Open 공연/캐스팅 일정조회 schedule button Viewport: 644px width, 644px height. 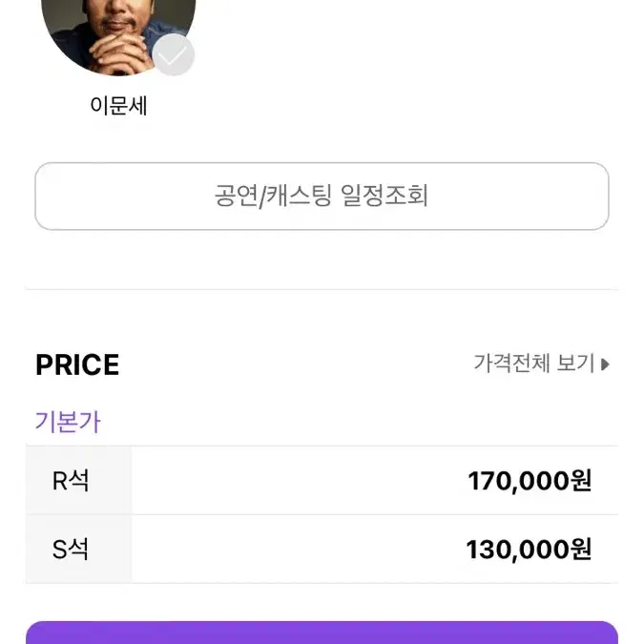[x=322, y=197]
